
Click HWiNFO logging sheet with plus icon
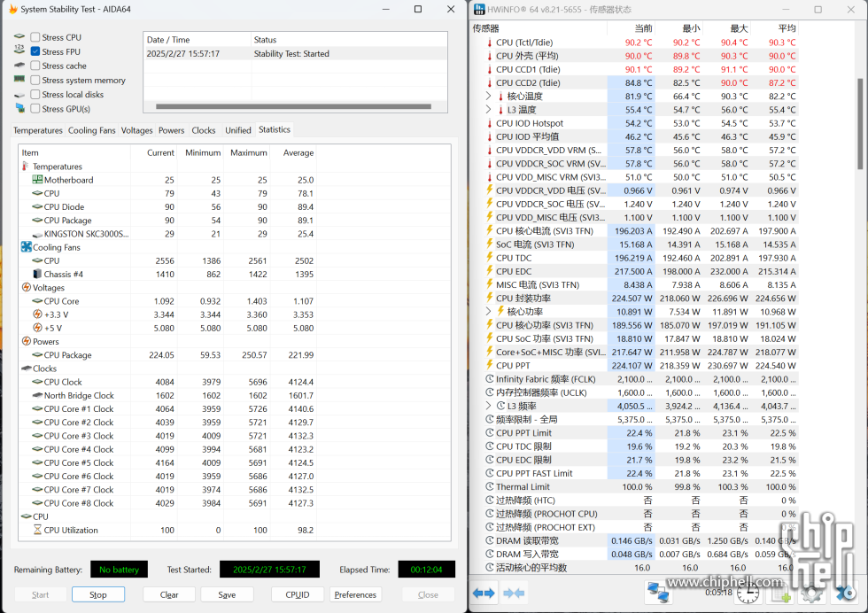[781, 594]
